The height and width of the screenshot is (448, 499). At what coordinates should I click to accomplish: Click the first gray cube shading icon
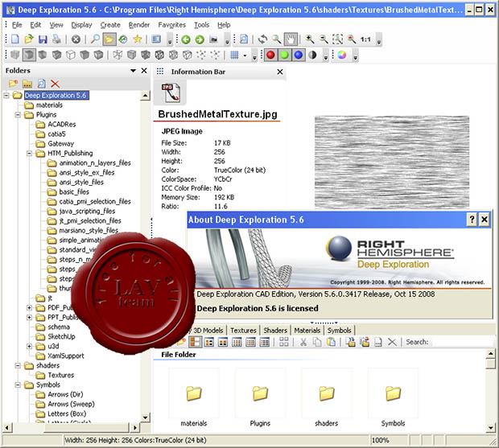pyautogui.click(x=14, y=55)
